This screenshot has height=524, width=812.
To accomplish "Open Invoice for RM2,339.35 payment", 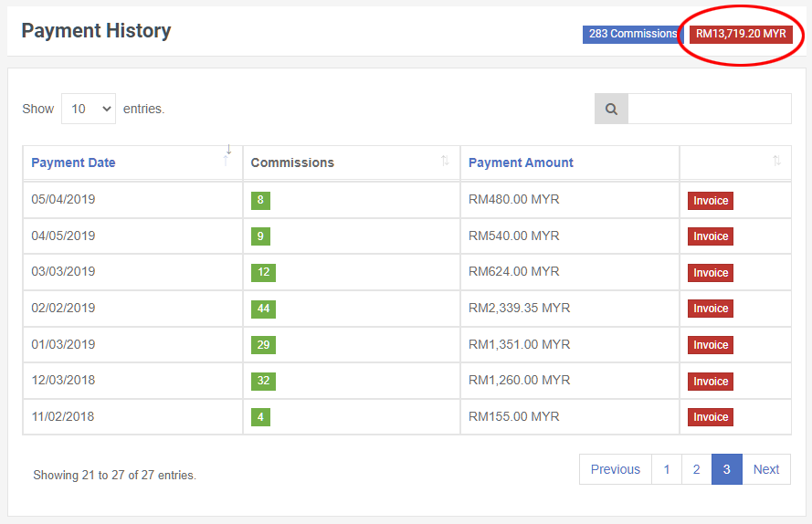I will pos(710,309).
